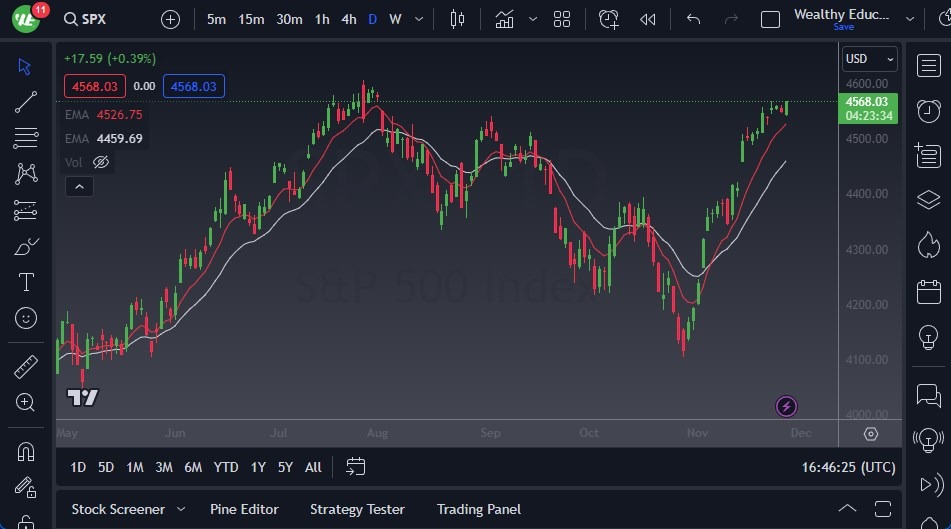The height and width of the screenshot is (529, 951).
Task: Set range to 5D
Action: pos(106,467)
